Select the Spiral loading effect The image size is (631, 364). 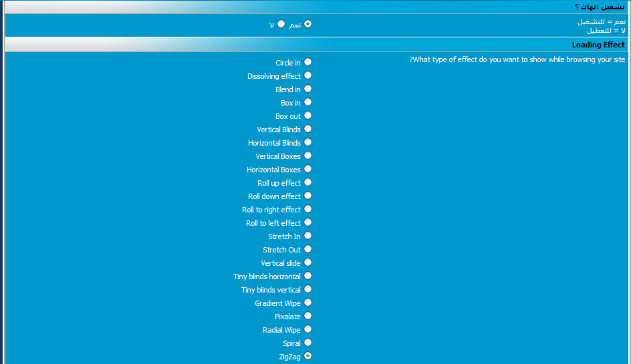[307, 343]
